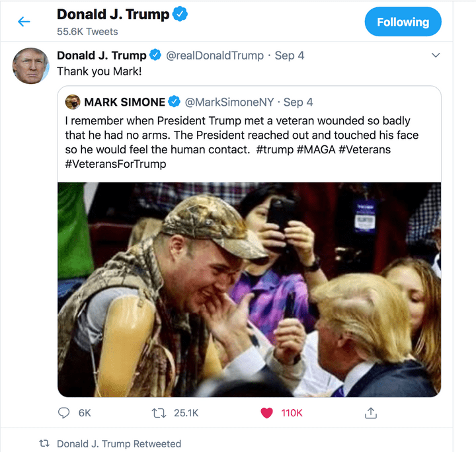The width and height of the screenshot is (476, 452).
Task: Click the Sep 4 tweet timestamp
Action: pos(290,56)
